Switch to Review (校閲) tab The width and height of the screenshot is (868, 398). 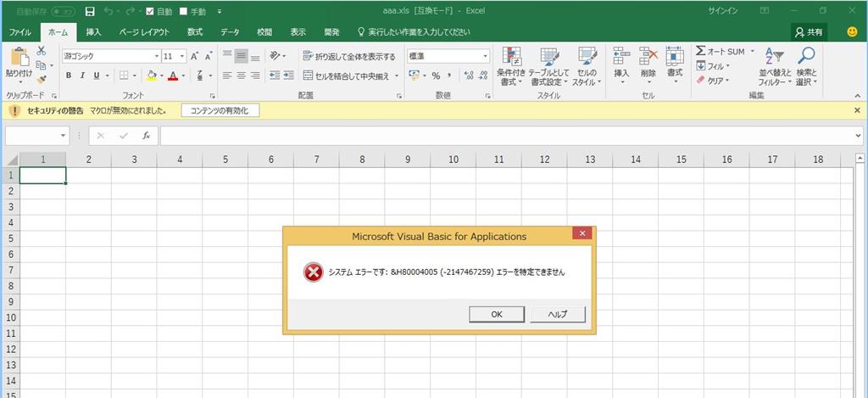264,32
